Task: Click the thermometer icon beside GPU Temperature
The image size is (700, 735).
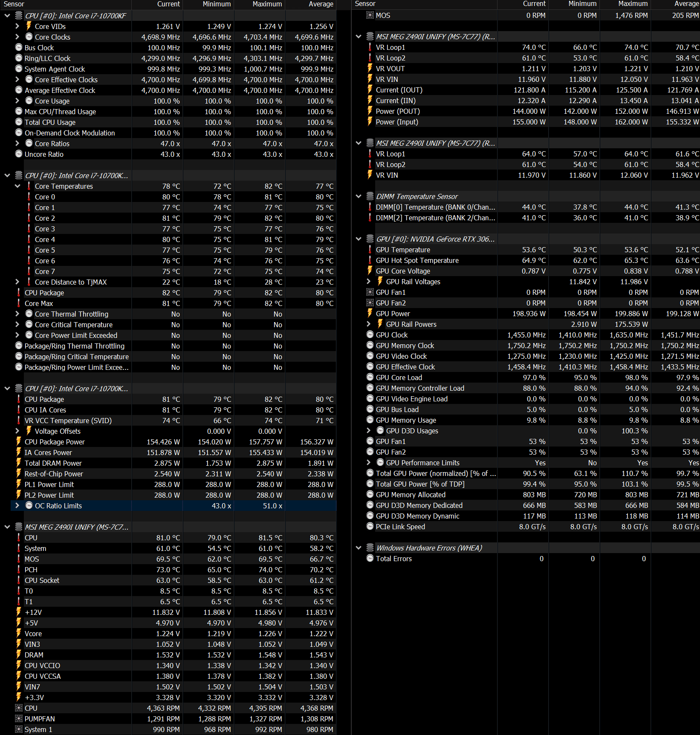Action: [x=370, y=249]
